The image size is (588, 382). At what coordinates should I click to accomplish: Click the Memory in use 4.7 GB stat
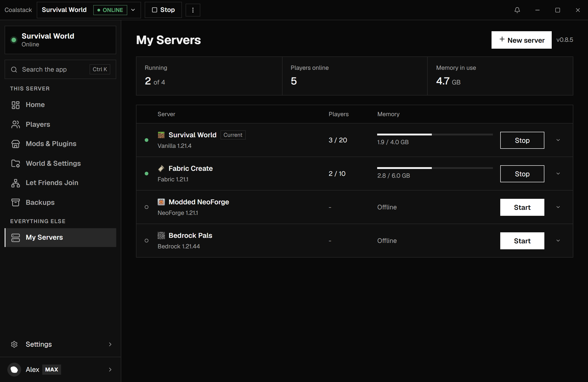coord(500,76)
